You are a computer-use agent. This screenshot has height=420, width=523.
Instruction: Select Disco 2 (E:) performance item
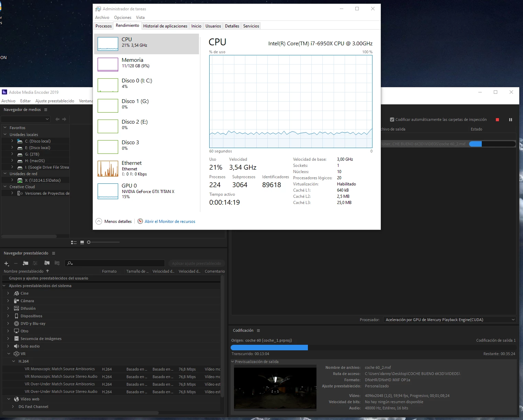tap(147, 126)
